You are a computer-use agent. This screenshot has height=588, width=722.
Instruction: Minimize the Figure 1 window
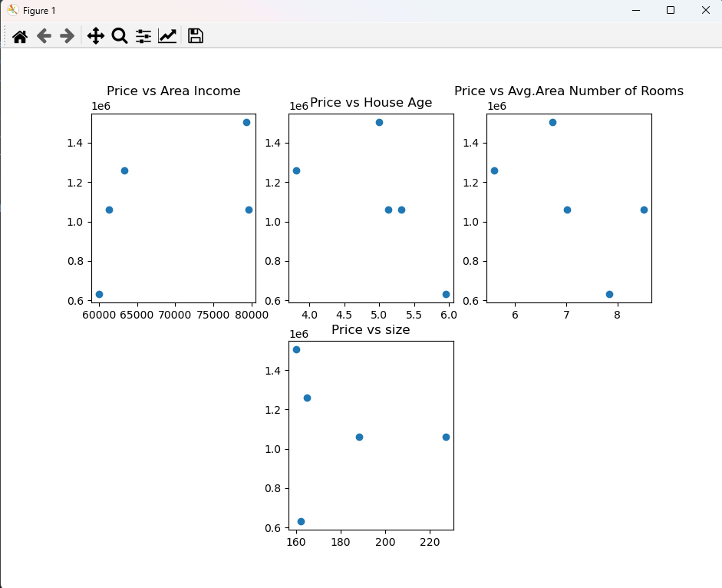(x=636, y=10)
